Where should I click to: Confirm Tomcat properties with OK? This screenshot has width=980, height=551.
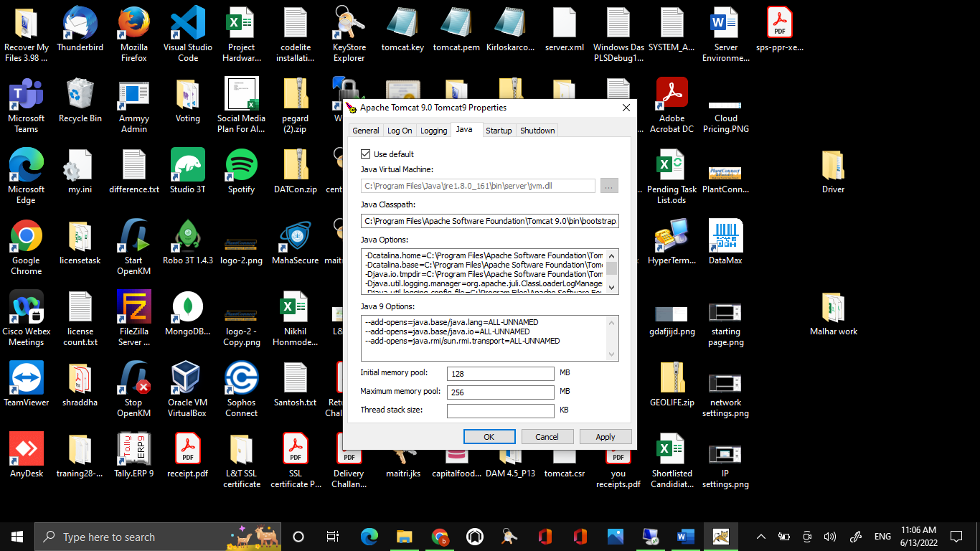coord(489,436)
